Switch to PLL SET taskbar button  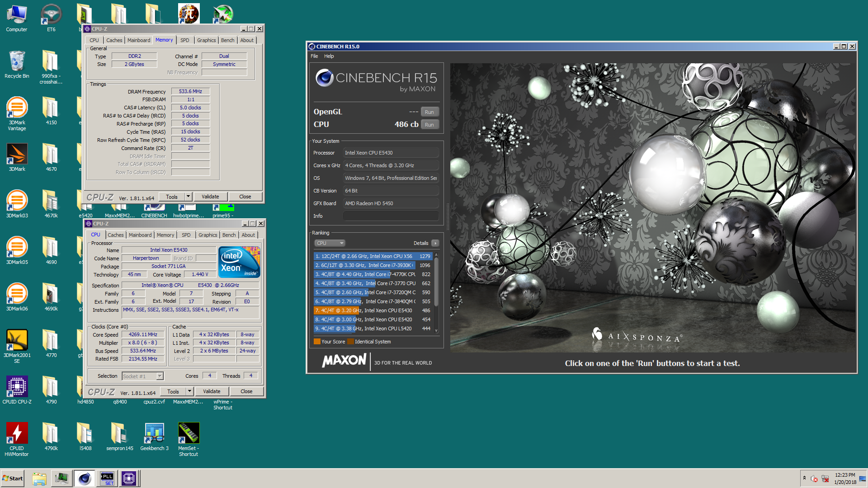pyautogui.click(x=107, y=479)
